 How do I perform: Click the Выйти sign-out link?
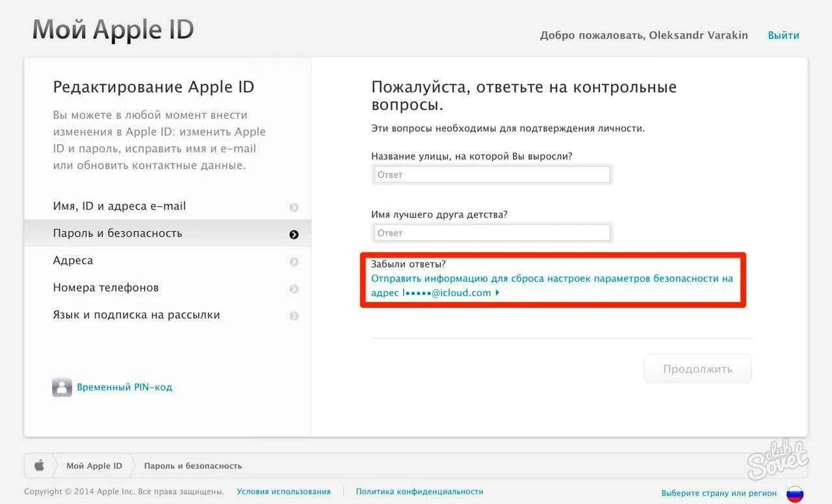pos(783,35)
